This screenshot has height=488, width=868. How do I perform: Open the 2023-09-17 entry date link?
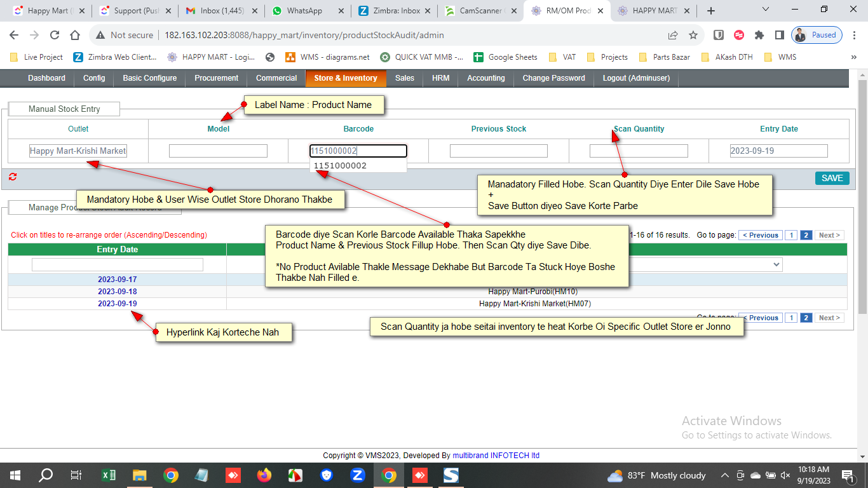click(x=117, y=280)
